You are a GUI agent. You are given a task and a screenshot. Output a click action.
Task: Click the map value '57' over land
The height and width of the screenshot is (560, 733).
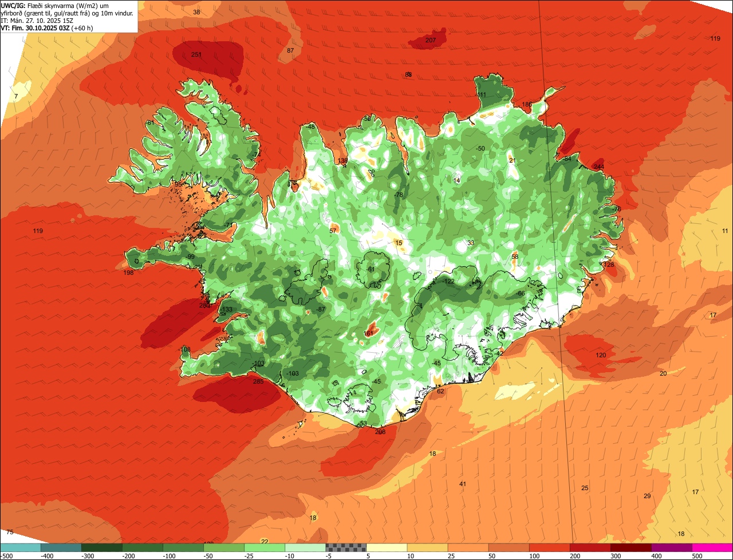(333, 231)
